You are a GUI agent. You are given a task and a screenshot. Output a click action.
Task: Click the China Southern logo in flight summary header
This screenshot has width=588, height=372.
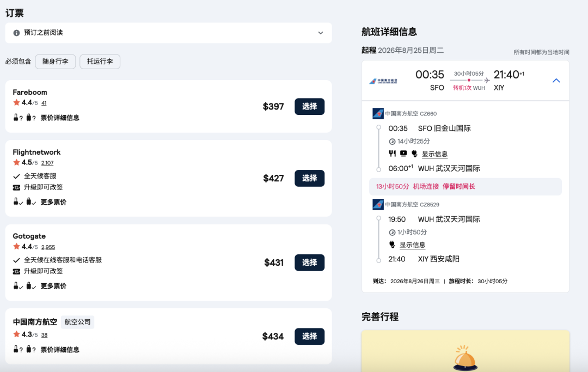click(383, 81)
